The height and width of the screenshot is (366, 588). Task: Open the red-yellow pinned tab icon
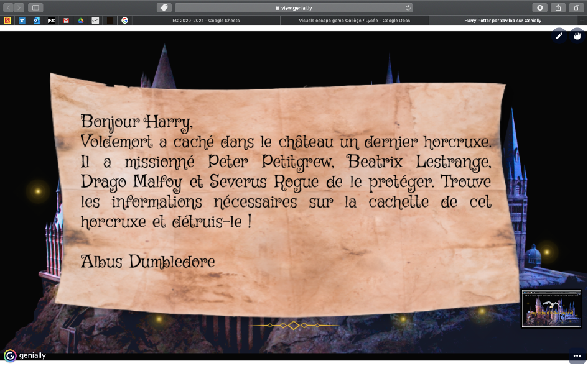coord(7,21)
